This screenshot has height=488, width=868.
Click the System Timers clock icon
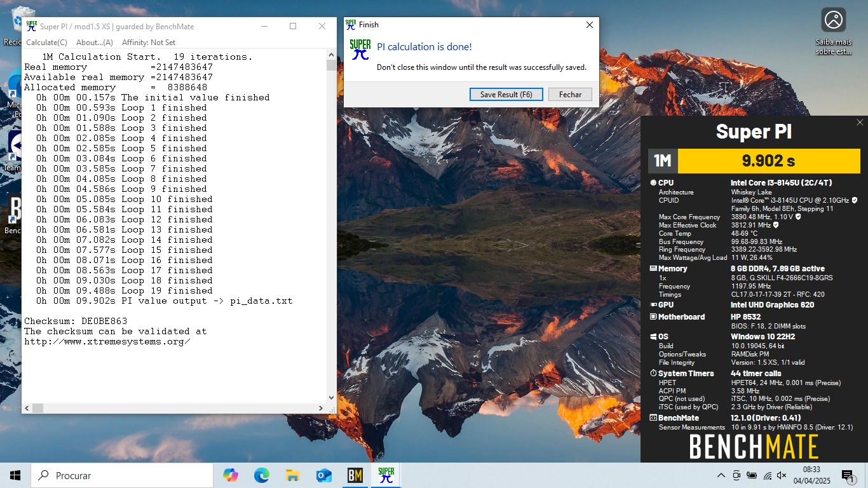[653, 374]
